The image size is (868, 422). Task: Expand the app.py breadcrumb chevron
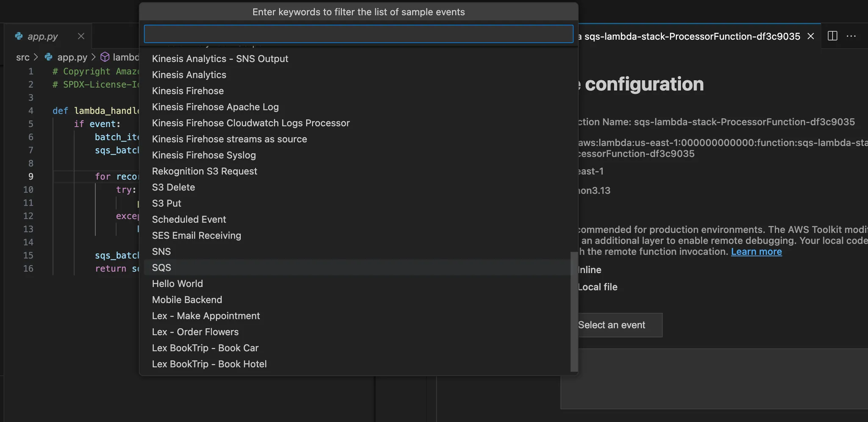point(94,57)
